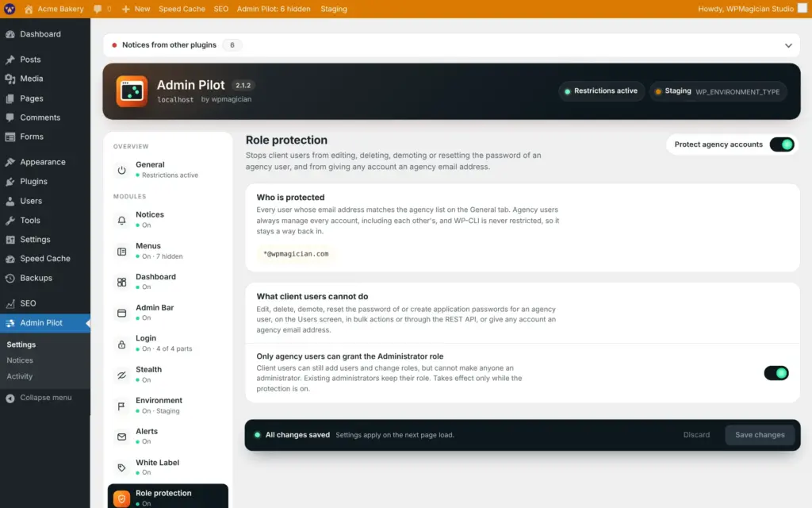Click the *@wpmagician.com email pattern

[296, 254]
